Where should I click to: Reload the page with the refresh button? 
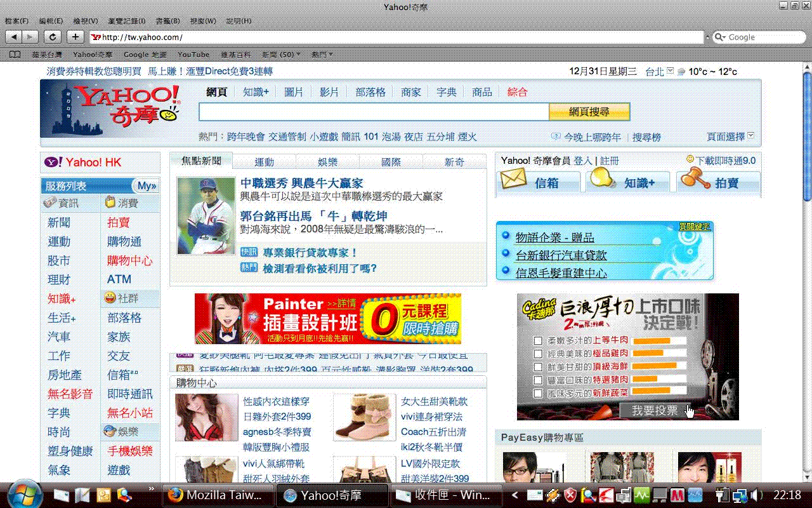(53, 37)
